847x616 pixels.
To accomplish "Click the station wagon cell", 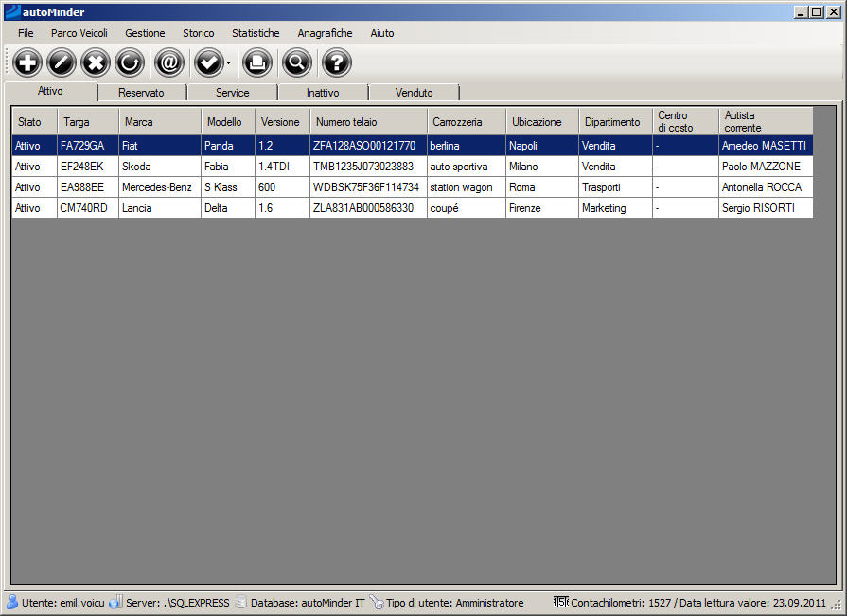I will click(467, 186).
